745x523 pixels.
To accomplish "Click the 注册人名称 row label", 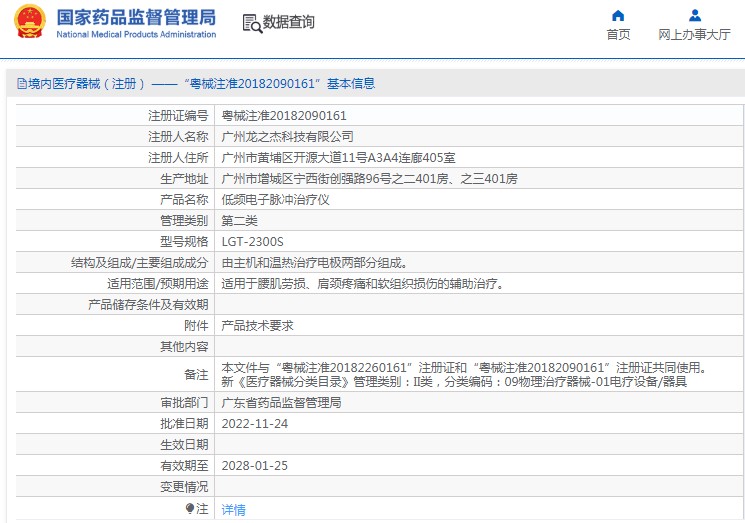I will (x=178, y=137).
